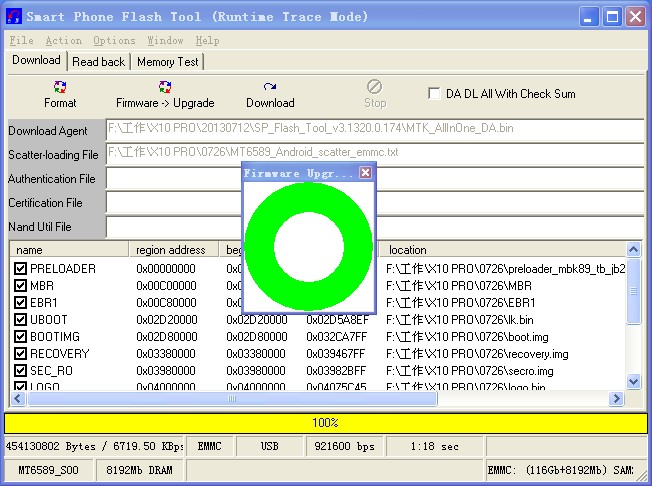Click the yellow 100% progress bar
Image resolution: width=652 pixels, height=486 pixels.
(x=325, y=423)
